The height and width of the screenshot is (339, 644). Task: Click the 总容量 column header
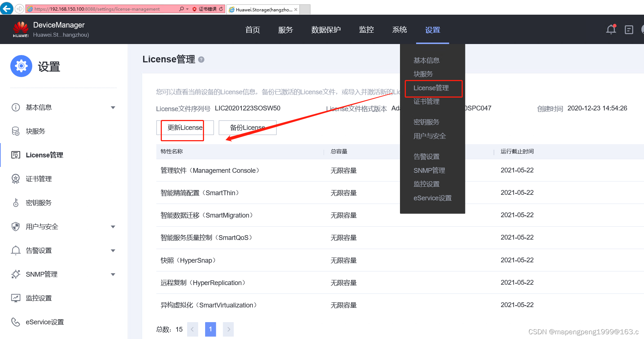(339, 152)
